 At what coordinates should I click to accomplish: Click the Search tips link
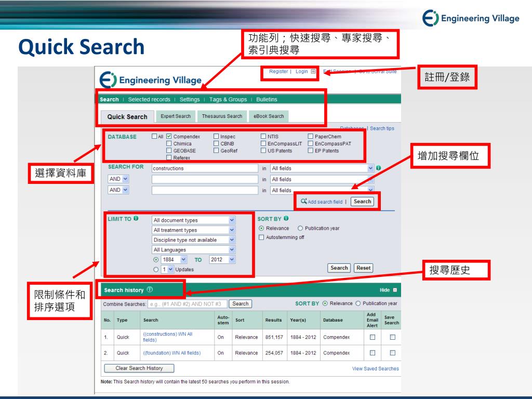tap(382, 128)
